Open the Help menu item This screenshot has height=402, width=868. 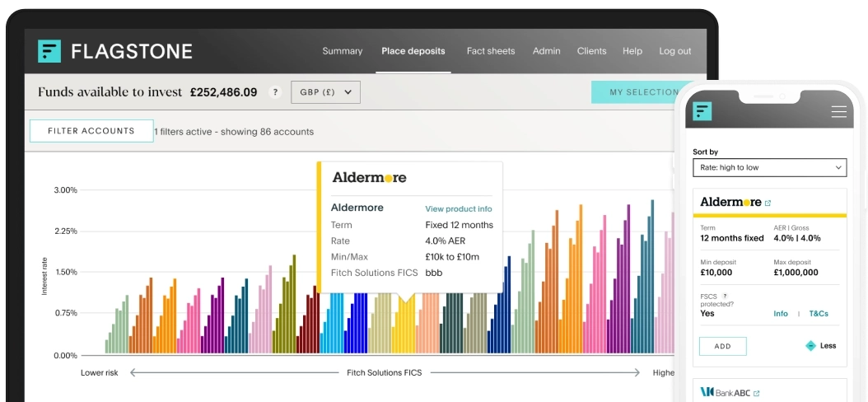coord(632,51)
